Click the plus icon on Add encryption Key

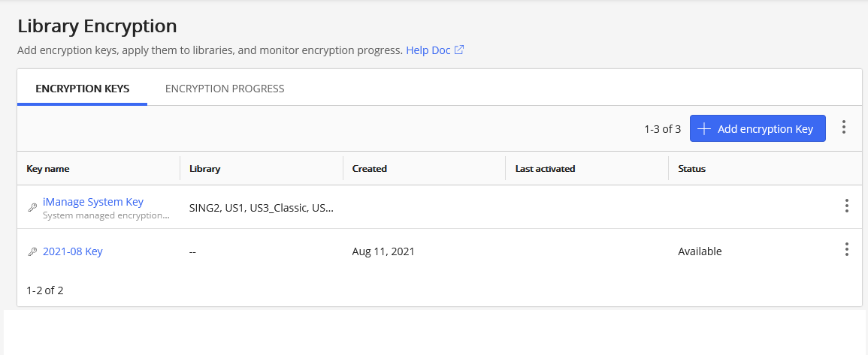[703, 128]
